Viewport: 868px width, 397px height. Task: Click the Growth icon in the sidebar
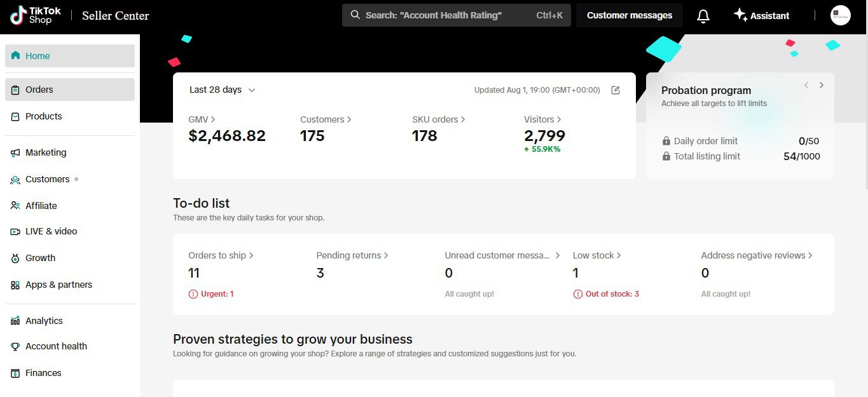tap(15, 258)
